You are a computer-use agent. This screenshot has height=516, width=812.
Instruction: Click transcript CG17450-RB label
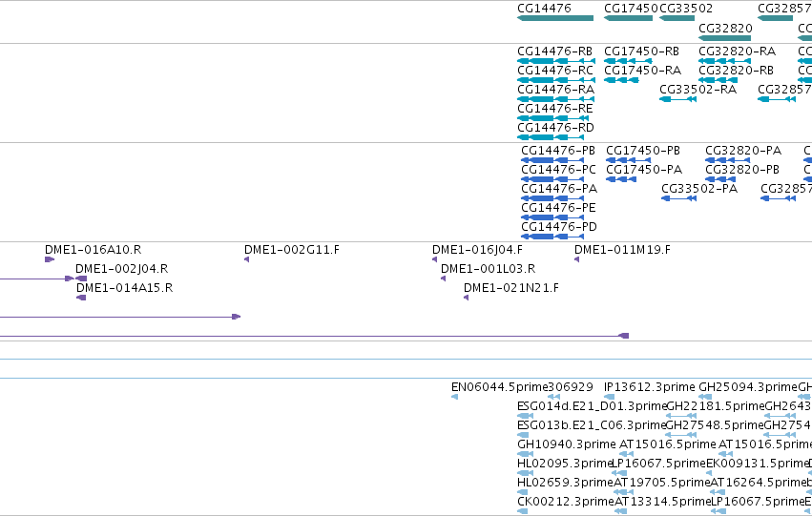click(x=641, y=52)
